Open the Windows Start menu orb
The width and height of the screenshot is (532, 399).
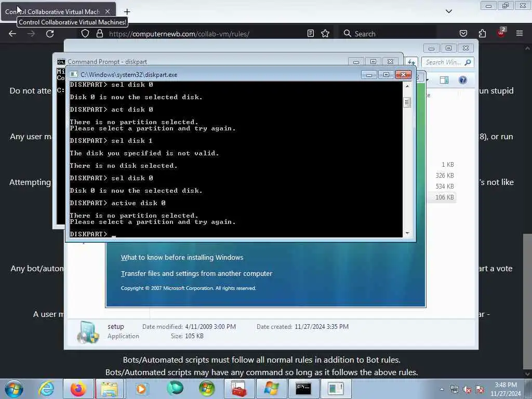tap(14, 389)
